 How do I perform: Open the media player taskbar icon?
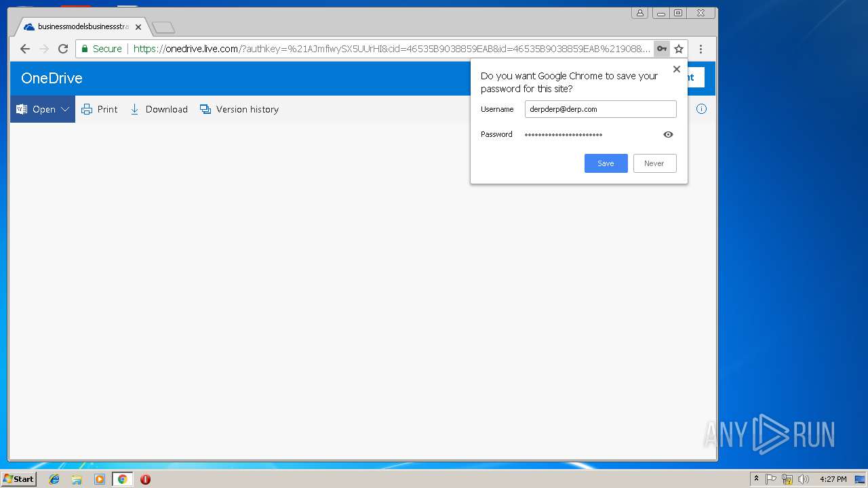100,479
